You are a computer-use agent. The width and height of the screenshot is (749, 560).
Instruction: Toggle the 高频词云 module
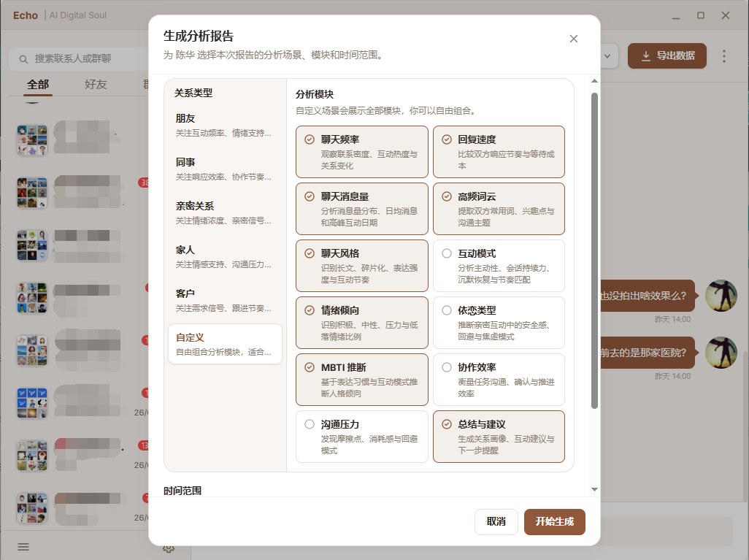499,209
